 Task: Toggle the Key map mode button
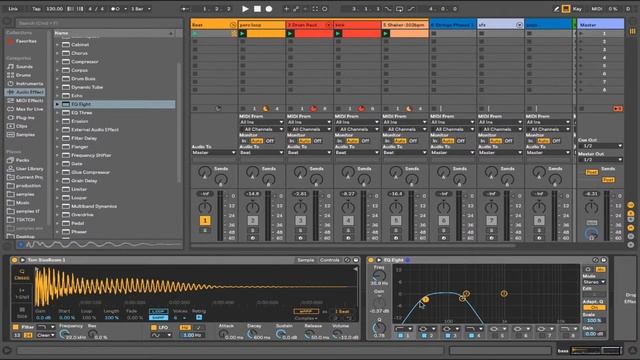tap(577, 9)
